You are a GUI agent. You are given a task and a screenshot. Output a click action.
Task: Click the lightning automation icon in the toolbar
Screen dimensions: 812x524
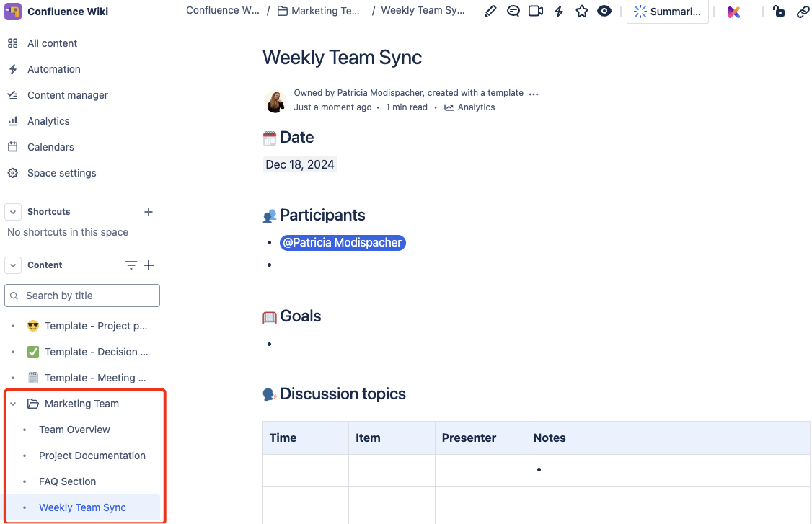(x=559, y=11)
